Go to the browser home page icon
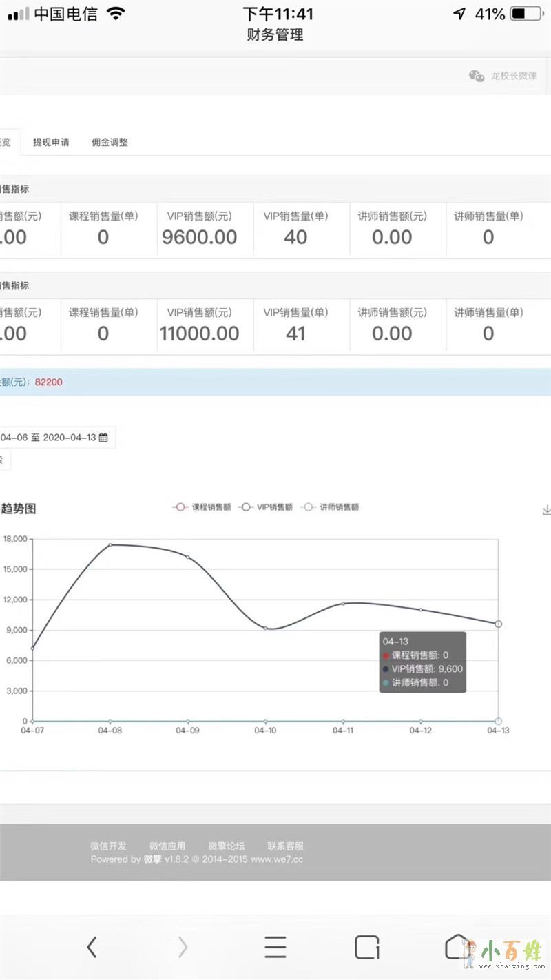This screenshot has height=980, width=551. (456, 948)
